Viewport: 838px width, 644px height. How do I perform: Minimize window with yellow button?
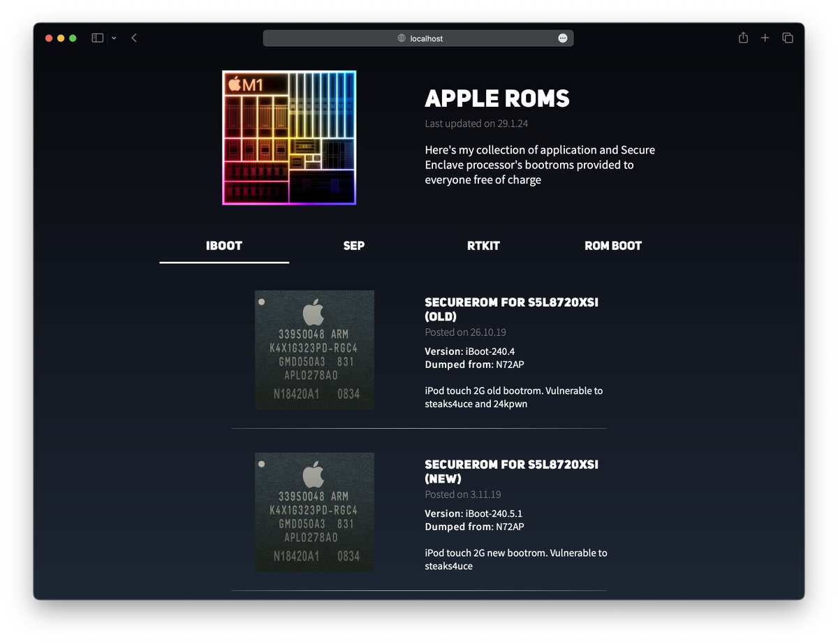point(61,38)
